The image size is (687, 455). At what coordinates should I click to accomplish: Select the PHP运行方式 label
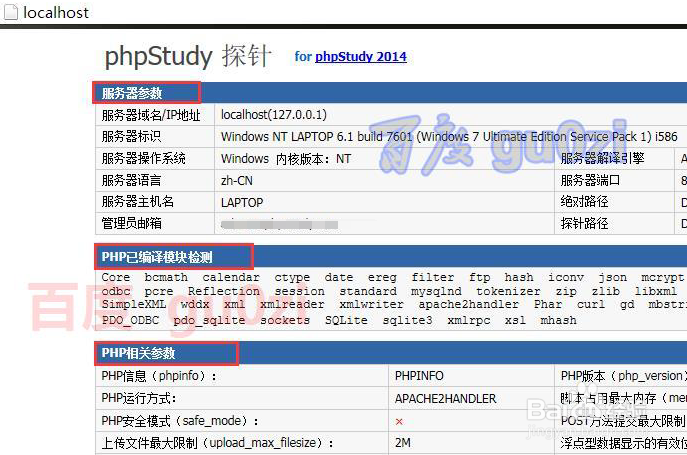[x=138, y=398]
